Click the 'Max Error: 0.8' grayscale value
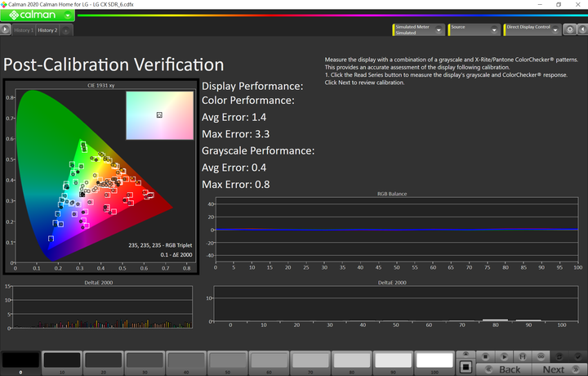The height and width of the screenshot is (376, 588). coord(235,185)
